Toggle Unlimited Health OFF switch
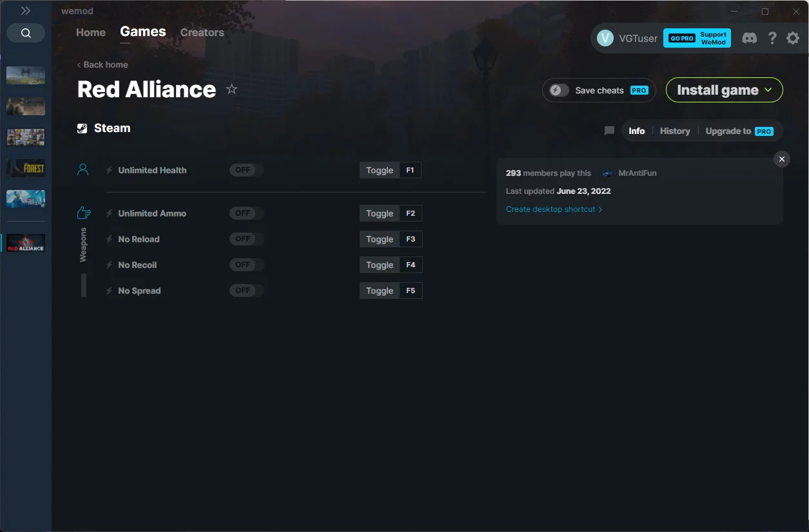The height and width of the screenshot is (532, 809). (x=246, y=170)
